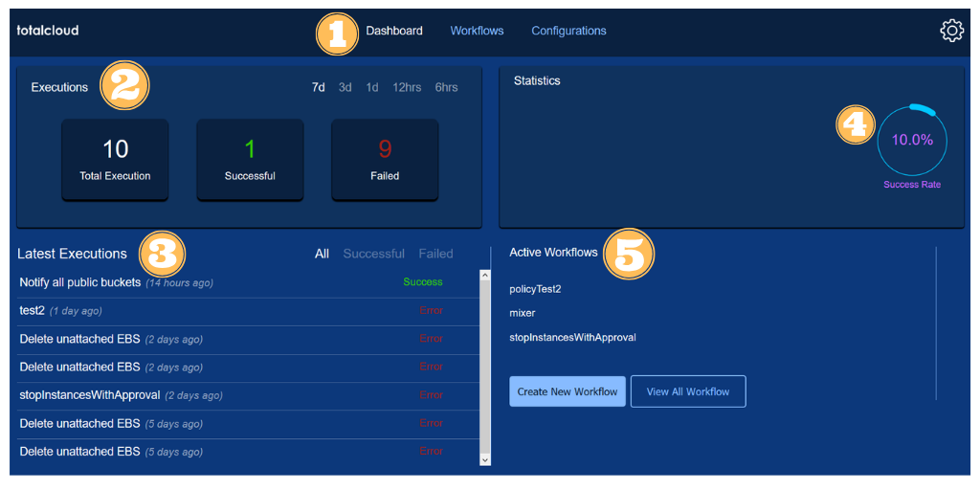Image resolution: width=980 pixels, height=490 pixels.
Task: Click the Statistics panel heading
Action: coord(537,80)
